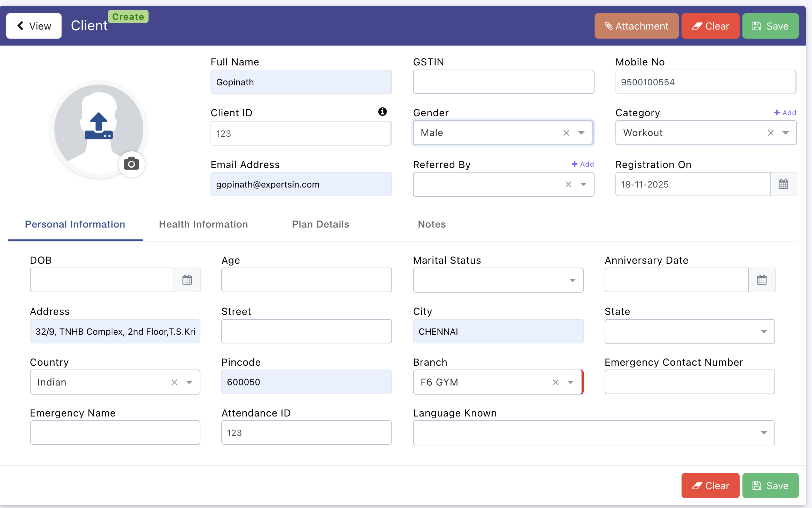This screenshot has width=812, height=508.
Task: Click the Add link next to Category
Action: pyautogui.click(x=785, y=113)
